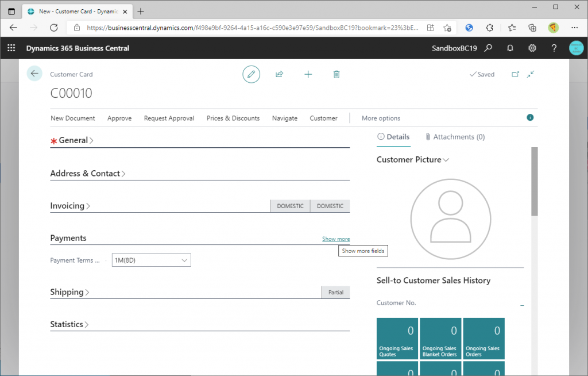Open help question mark icon
This screenshot has height=376, width=588.
click(554, 48)
